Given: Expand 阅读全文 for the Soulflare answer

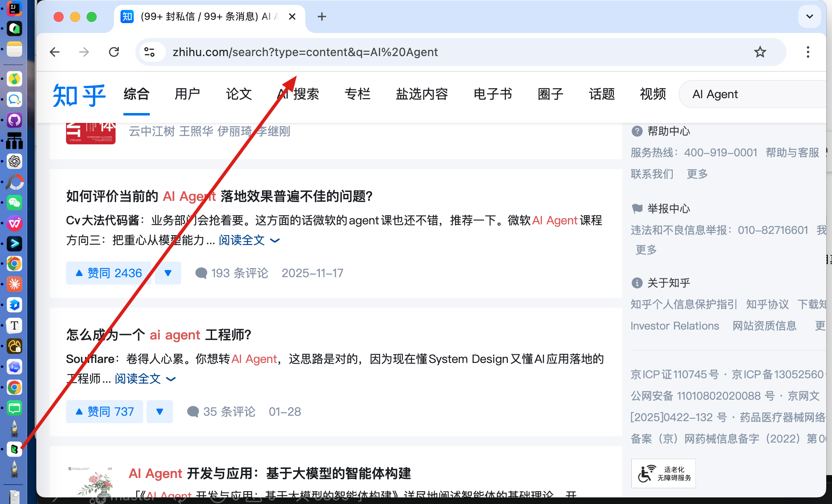Looking at the screenshot, I should [145, 379].
